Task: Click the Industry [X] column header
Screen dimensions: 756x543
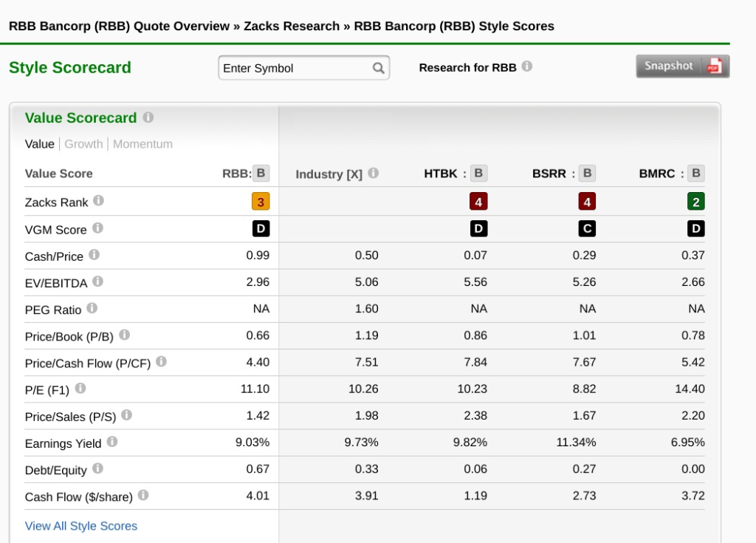Action: coord(329,174)
